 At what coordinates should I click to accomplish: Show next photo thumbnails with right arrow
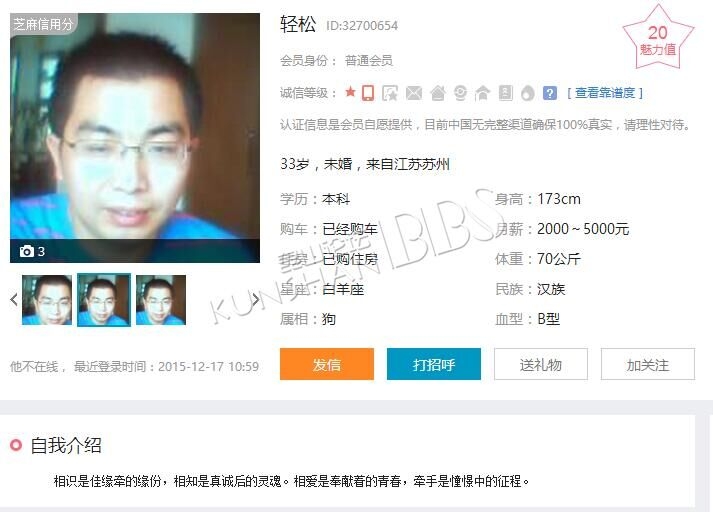click(255, 299)
